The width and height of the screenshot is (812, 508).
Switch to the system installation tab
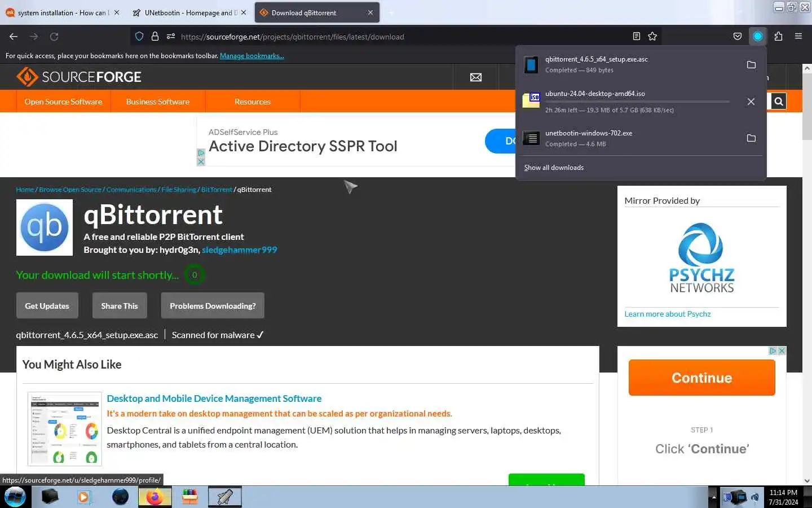pyautogui.click(x=62, y=12)
